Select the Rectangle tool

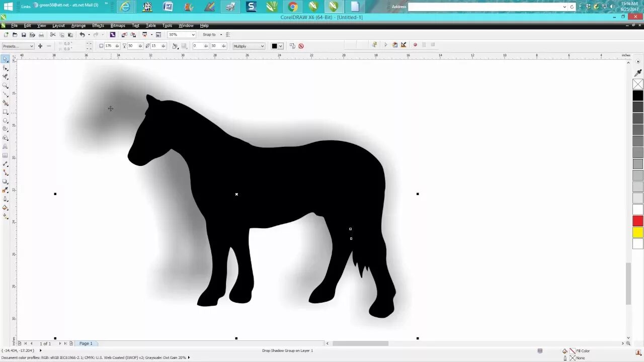tap(5, 112)
